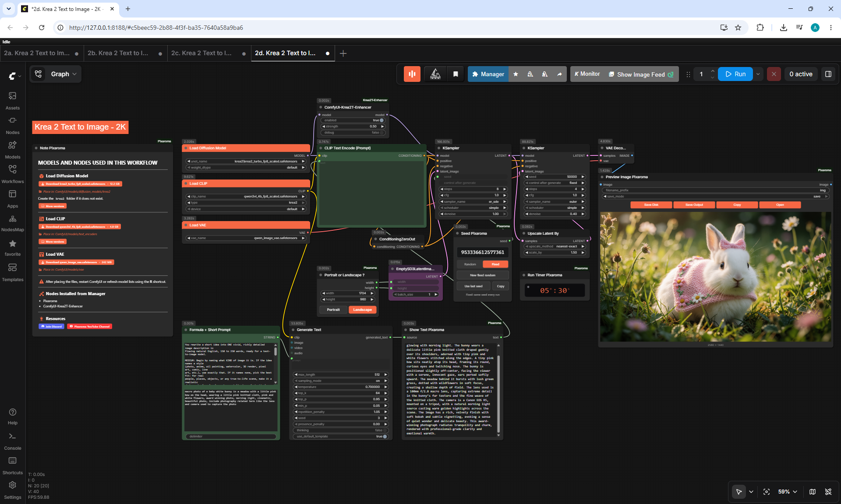The image size is (841, 504).
Task: Open the Templates sidebar panel
Action: tap(13, 272)
